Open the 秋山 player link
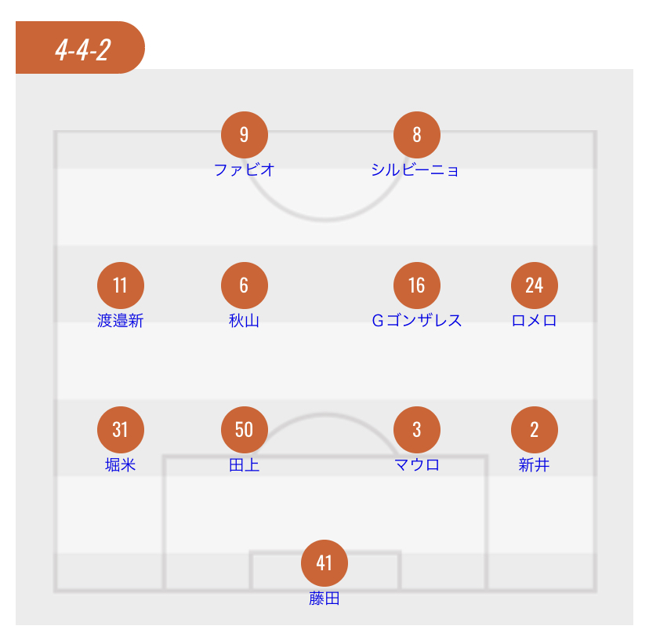649x644 pixels. click(x=245, y=320)
